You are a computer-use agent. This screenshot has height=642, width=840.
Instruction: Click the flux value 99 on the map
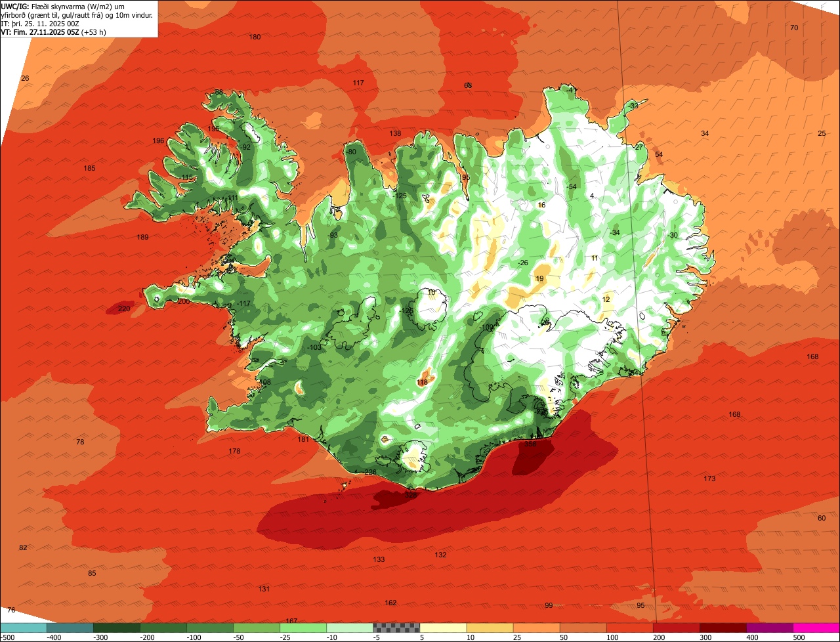tap(549, 605)
